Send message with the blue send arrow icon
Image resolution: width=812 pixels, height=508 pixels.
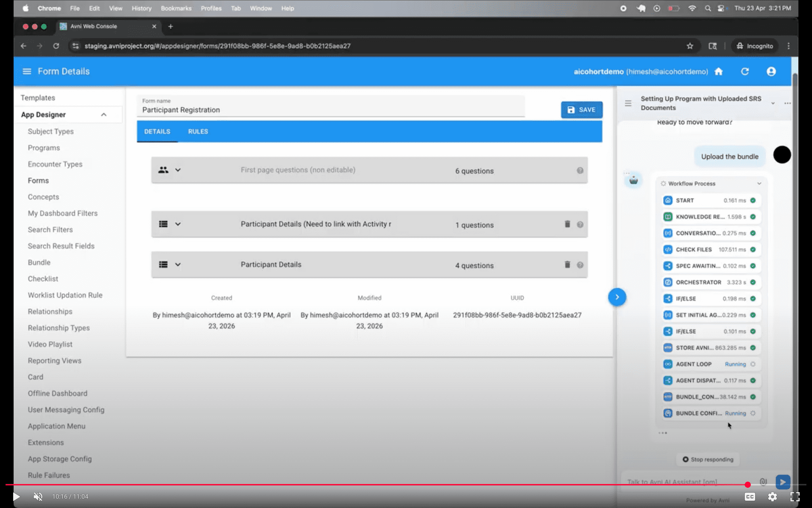[x=782, y=482]
